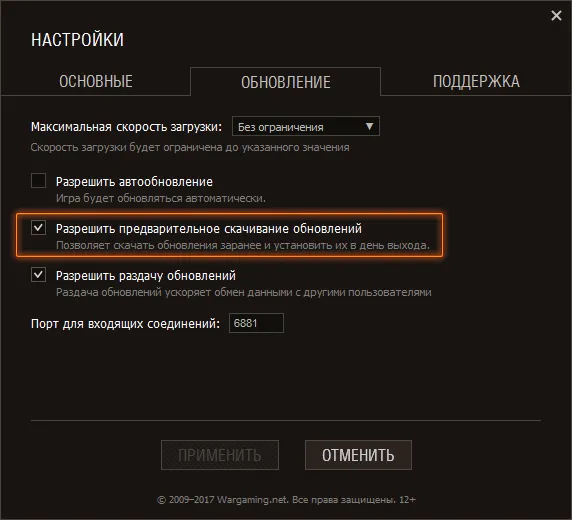Screen dimensions: 572x520
Task: Click the 'ПРИМЕНИТЬ' button
Action: [220, 455]
